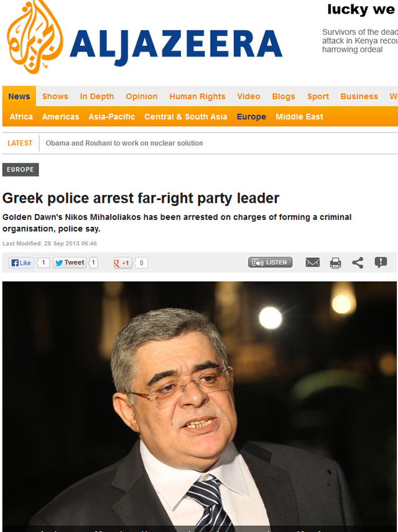The width and height of the screenshot is (398, 532).
Task: Open feedback via exclamation speech bubble icon
Action: [381, 263]
